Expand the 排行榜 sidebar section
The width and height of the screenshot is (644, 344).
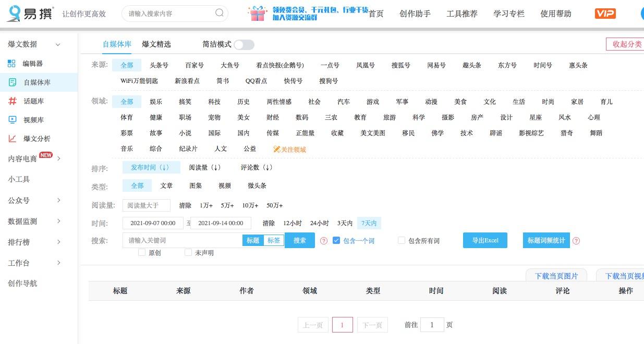click(59, 242)
